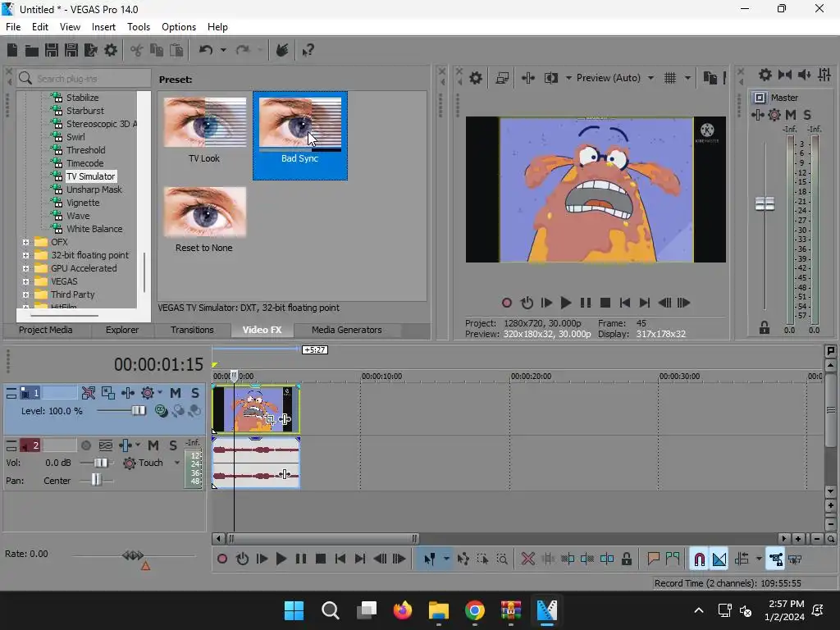840x630 pixels.
Task: Open the Options menu
Action: coord(178,27)
